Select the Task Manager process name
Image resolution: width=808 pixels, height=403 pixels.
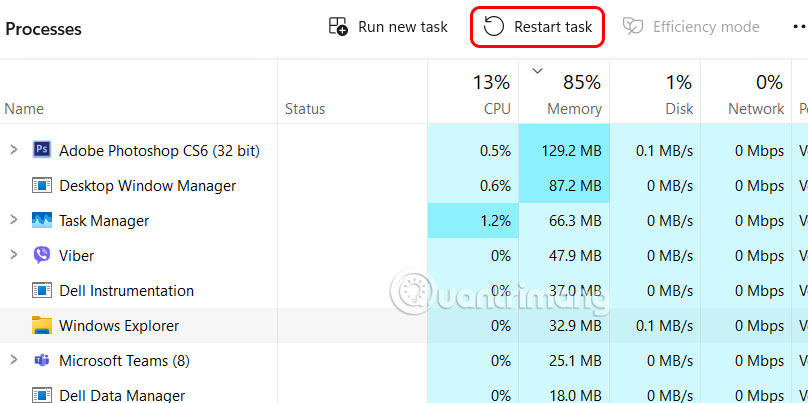(x=104, y=221)
